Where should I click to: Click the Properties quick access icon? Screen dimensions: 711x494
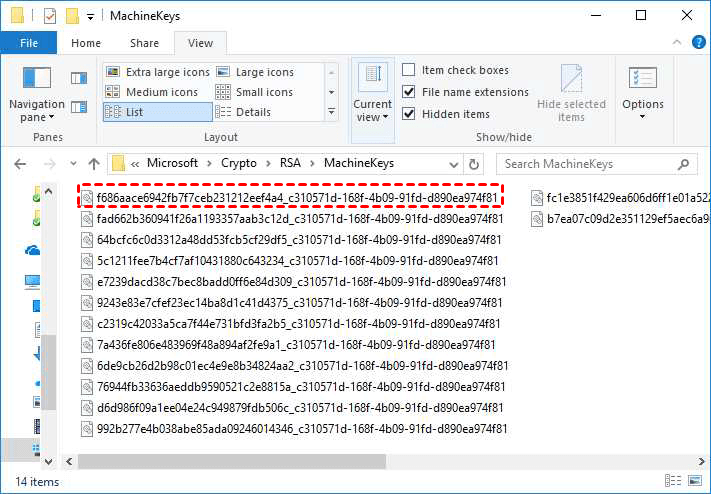(x=50, y=16)
